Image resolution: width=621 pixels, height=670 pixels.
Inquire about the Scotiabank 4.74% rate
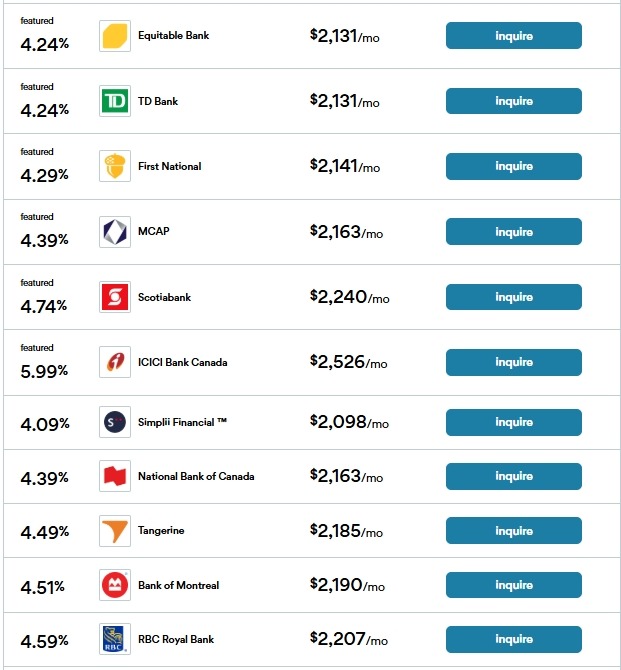513,297
